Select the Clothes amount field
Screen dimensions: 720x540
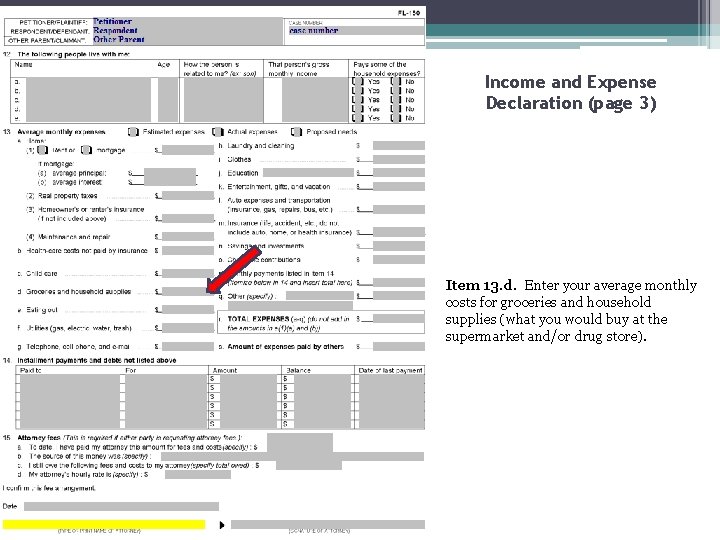click(399, 160)
